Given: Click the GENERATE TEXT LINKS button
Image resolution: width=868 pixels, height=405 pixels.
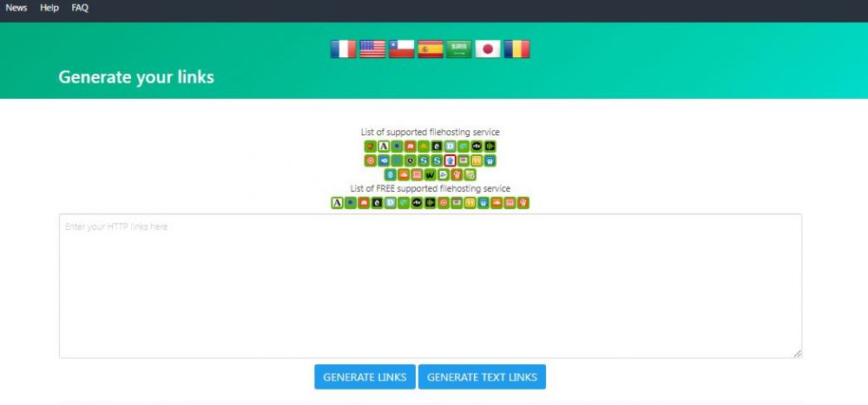Looking at the screenshot, I should point(482,376).
